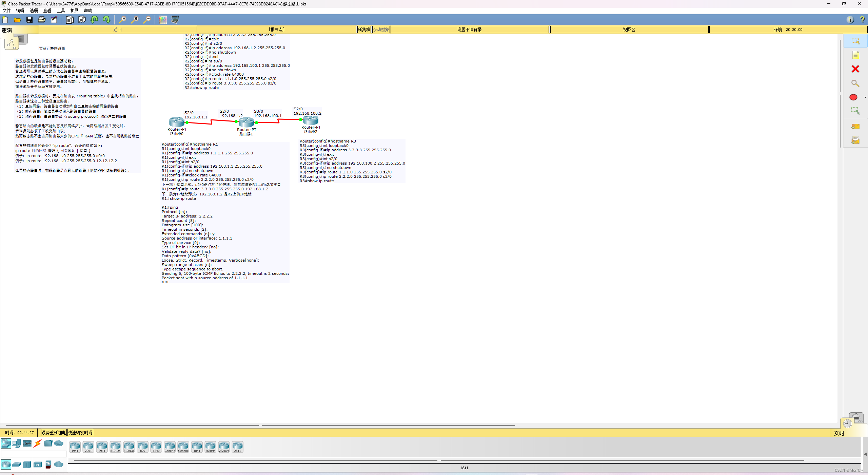Click the Add Simple PDU envelope
The image size is (868, 475).
[x=855, y=127]
